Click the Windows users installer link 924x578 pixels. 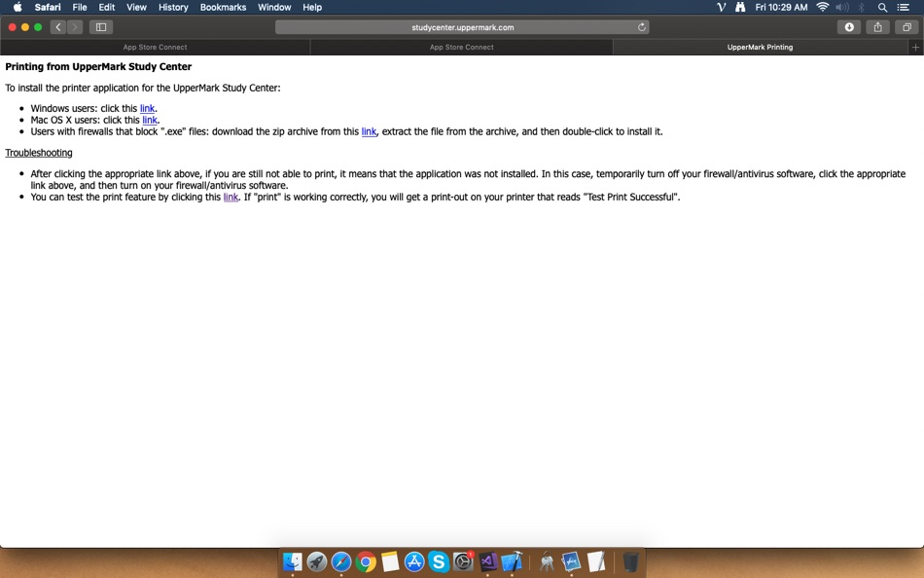tap(147, 109)
